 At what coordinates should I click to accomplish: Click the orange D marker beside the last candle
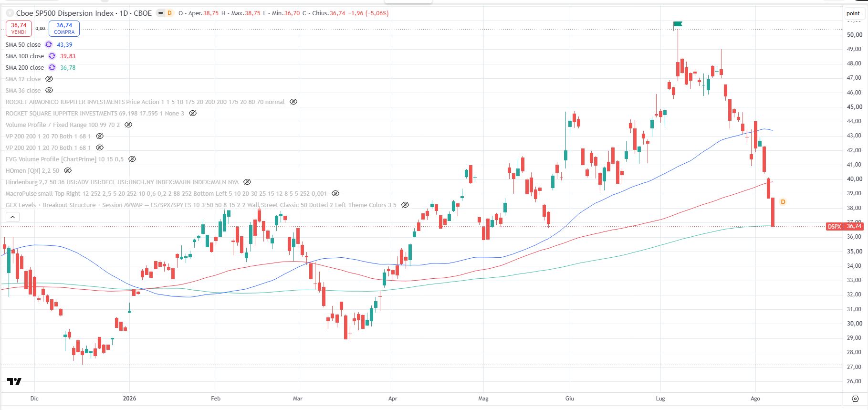(x=783, y=202)
